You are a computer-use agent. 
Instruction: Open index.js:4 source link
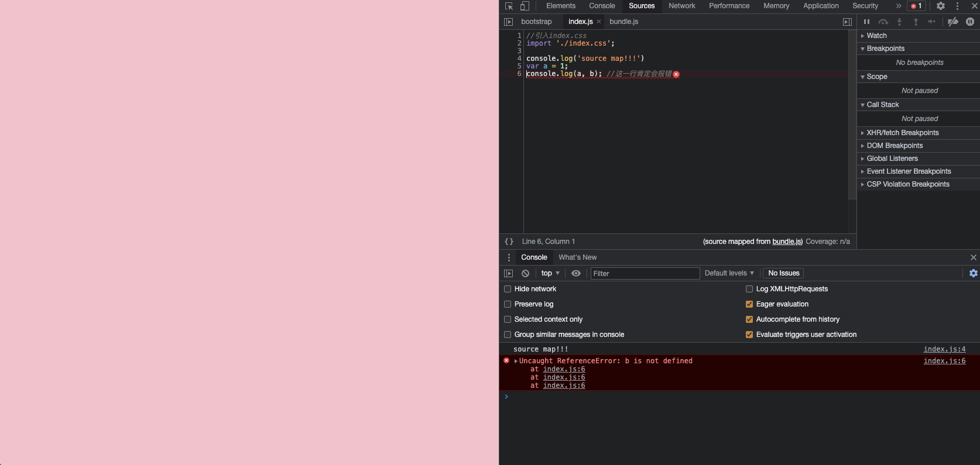(944, 349)
